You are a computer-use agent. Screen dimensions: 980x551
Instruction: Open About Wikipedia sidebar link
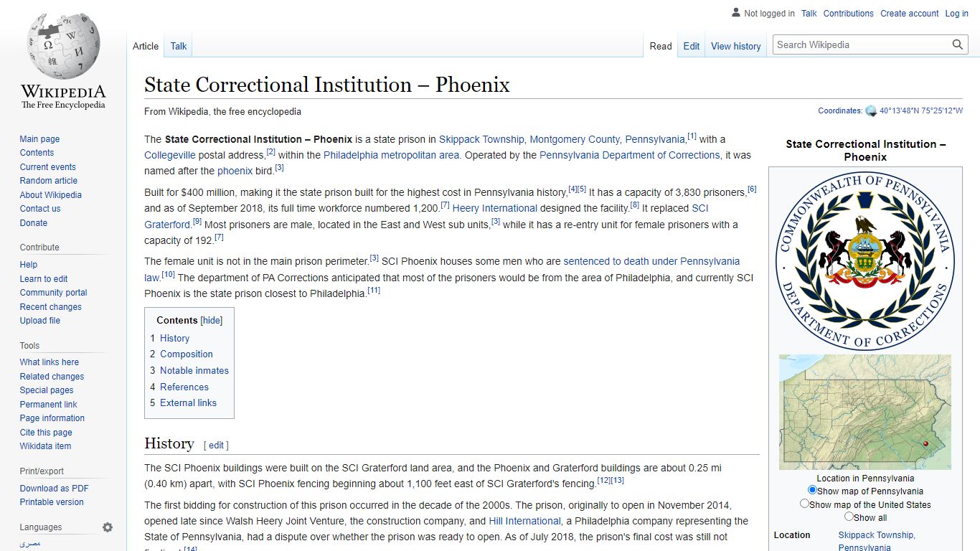click(50, 195)
